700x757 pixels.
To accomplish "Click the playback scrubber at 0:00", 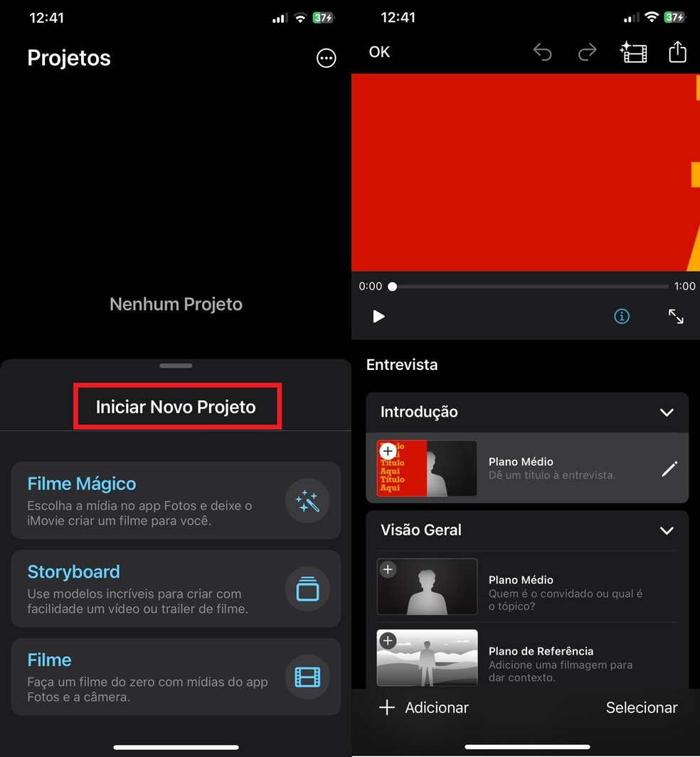I will pyautogui.click(x=393, y=287).
